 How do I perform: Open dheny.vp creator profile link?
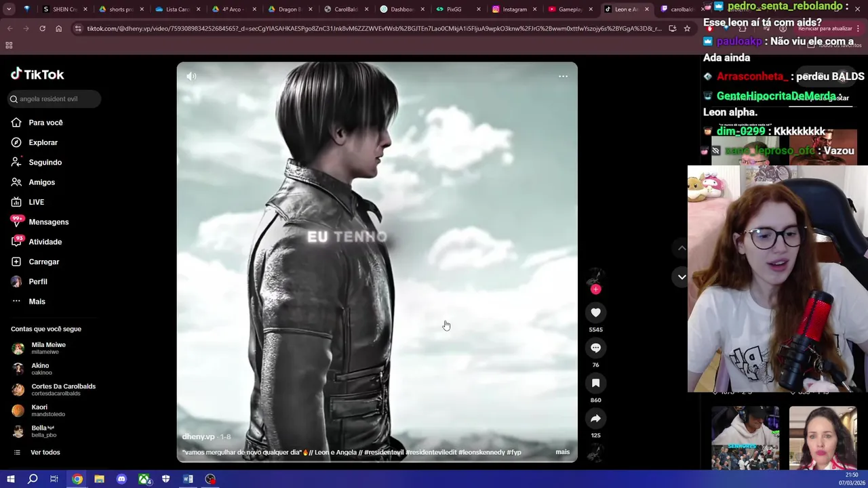(x=198, y=436)
